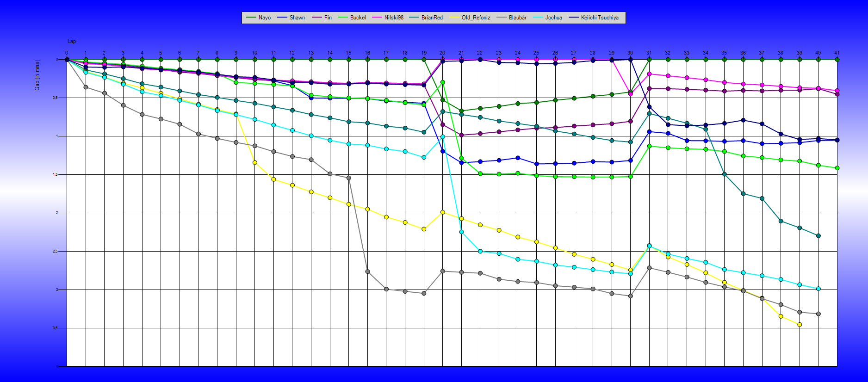Select the Buckel entry in the legend
Image resolution: width=868 pixels, height=382 pixels.
[352, 18]
